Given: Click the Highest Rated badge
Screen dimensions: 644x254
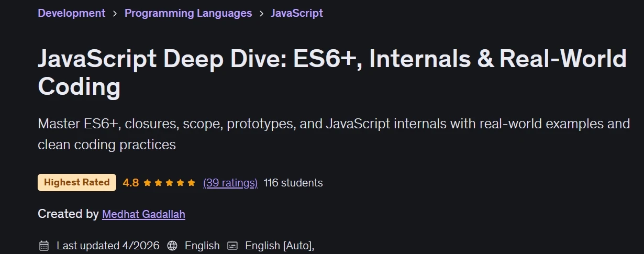Looking at the screenshot, I should click(77, 182).
